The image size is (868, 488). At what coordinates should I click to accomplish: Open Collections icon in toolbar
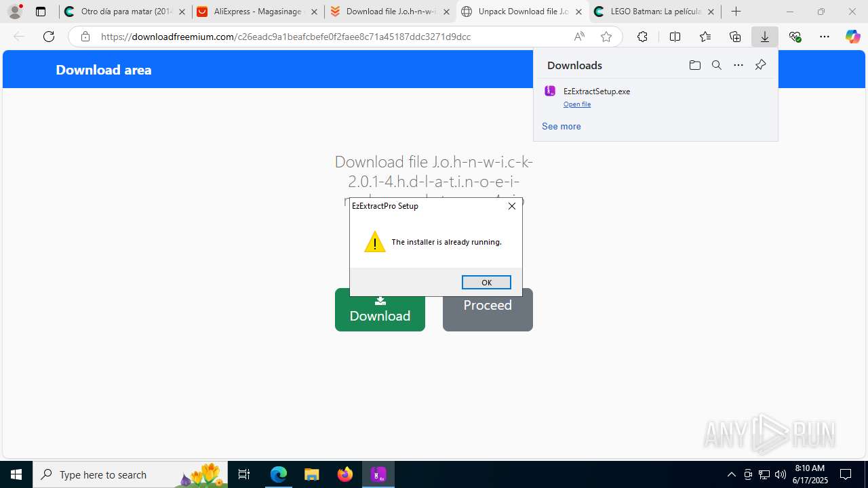tap(735, 37)
